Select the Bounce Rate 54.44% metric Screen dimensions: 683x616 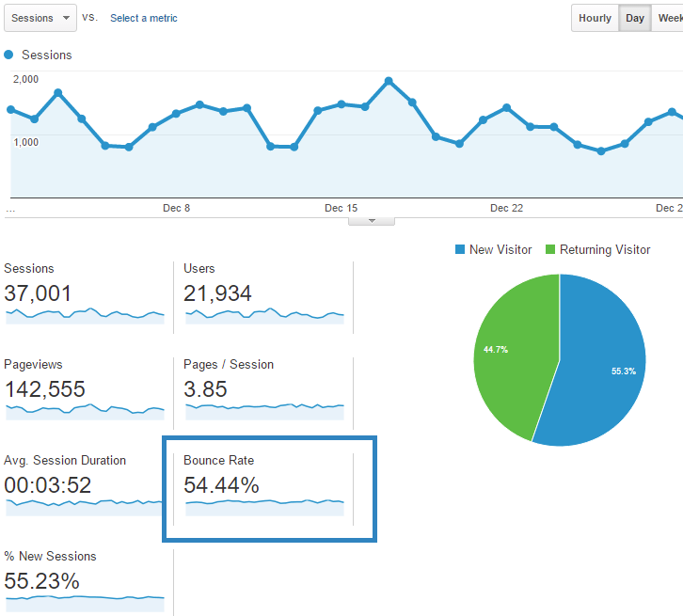[x=221, y=485]
